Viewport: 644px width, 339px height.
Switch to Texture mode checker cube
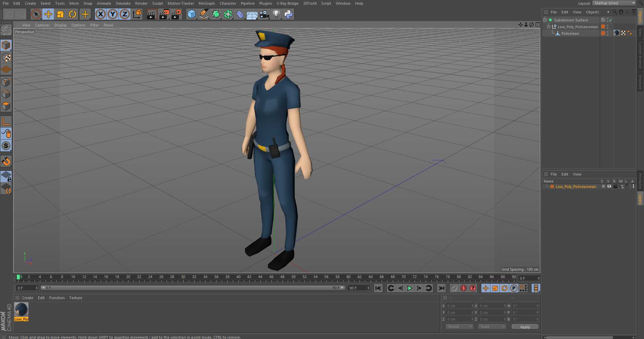click(x=6, y=58)
